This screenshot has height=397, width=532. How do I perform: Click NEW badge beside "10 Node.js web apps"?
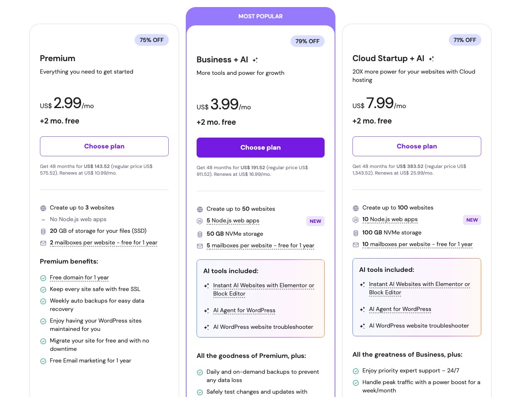point(472,220)
